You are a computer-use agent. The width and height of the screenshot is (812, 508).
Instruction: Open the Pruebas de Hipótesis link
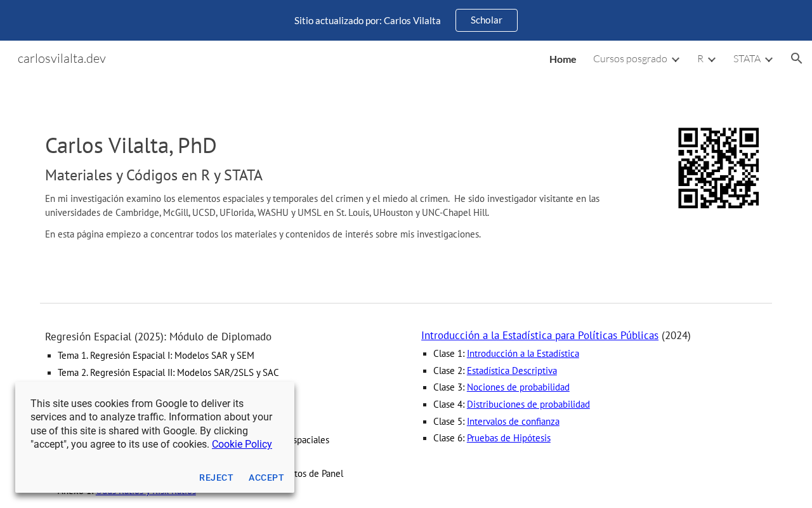click(509, 438)
